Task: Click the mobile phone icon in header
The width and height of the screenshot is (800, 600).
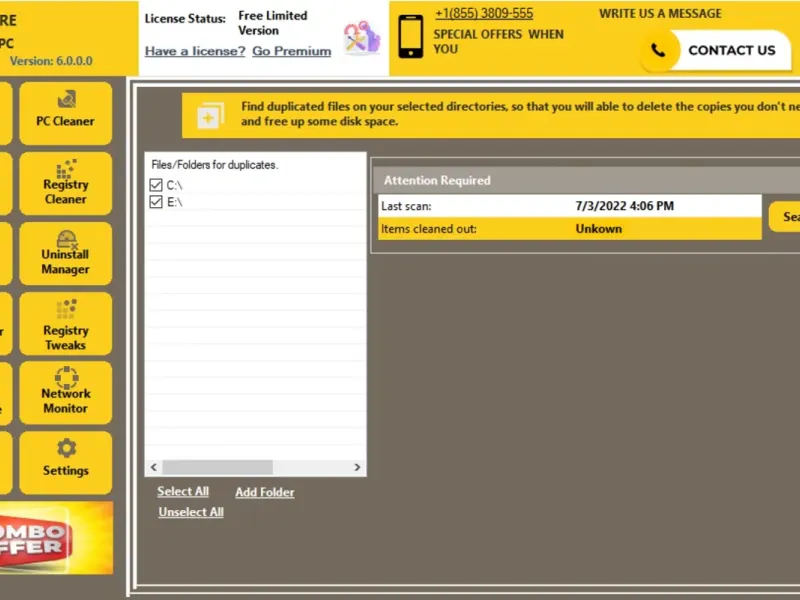Action: pyautogui.click(x=411, y=36)
